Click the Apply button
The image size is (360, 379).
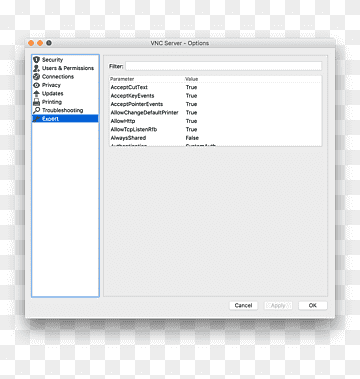278,305
